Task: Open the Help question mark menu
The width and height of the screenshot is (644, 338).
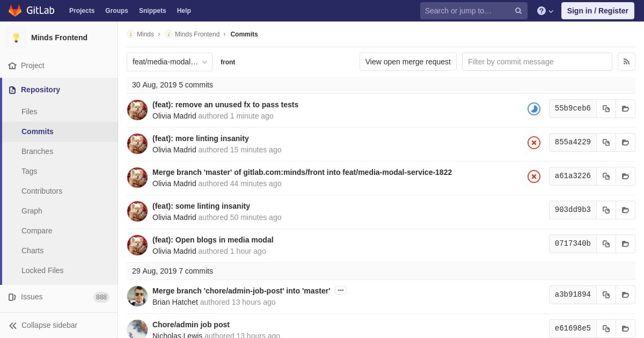Action: [545, 11]
